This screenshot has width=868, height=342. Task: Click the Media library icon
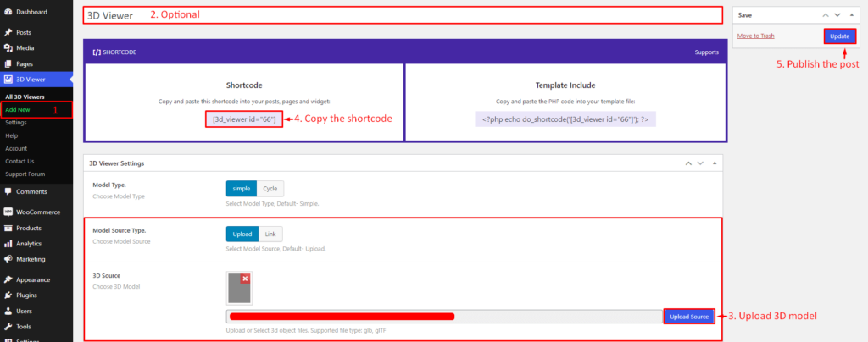(x=8, y=48)
